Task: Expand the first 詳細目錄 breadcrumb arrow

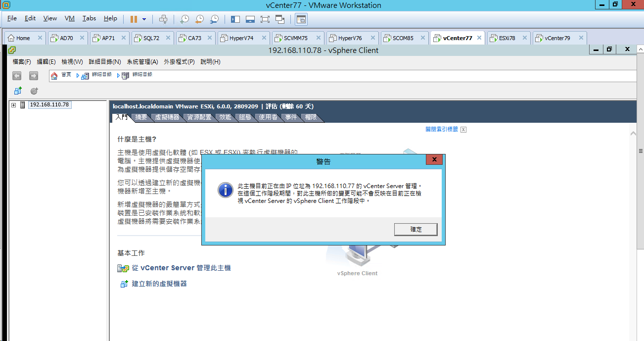Action: [78, 75]
